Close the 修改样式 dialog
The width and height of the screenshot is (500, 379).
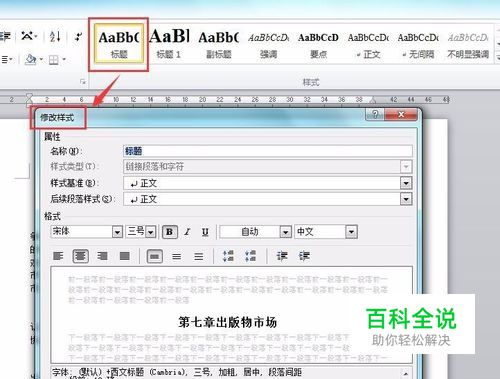(401, 114)
